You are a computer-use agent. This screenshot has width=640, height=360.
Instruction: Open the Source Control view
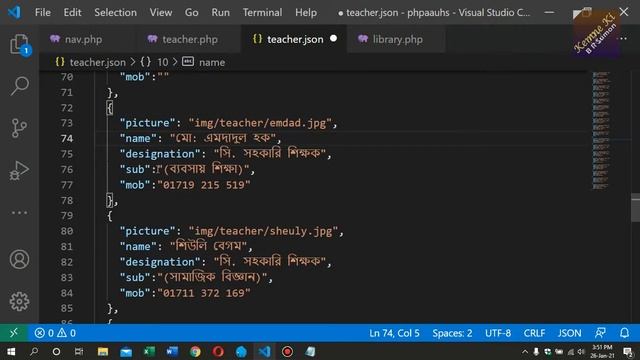[x=19, y=128]
